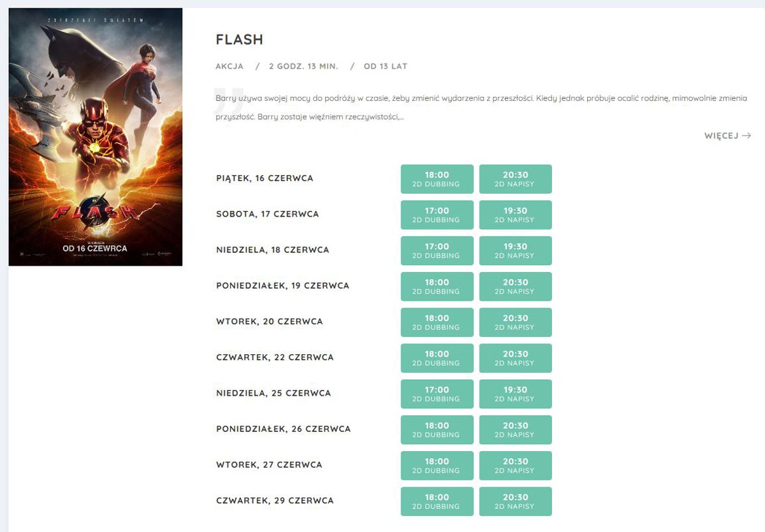Click the movie description starting with Barry używa
765x532 pixels.
[x=481, y=108]
